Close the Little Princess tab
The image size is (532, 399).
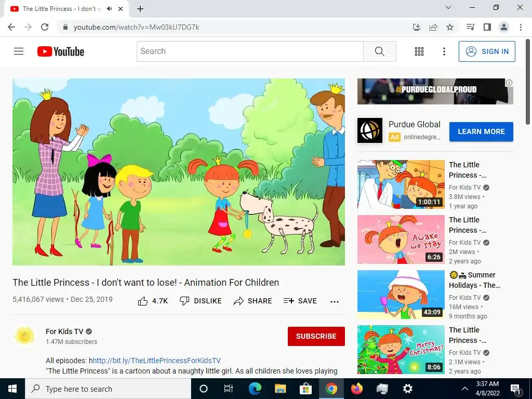[121, 9]
